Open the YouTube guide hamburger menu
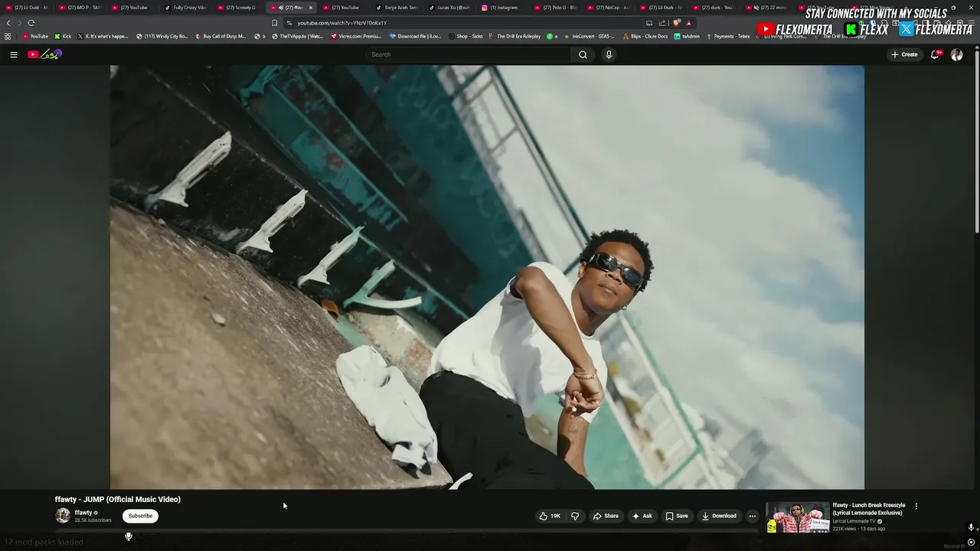Viewport: 980px width, 551px height. pyautogui.click(x=13, y=54)
